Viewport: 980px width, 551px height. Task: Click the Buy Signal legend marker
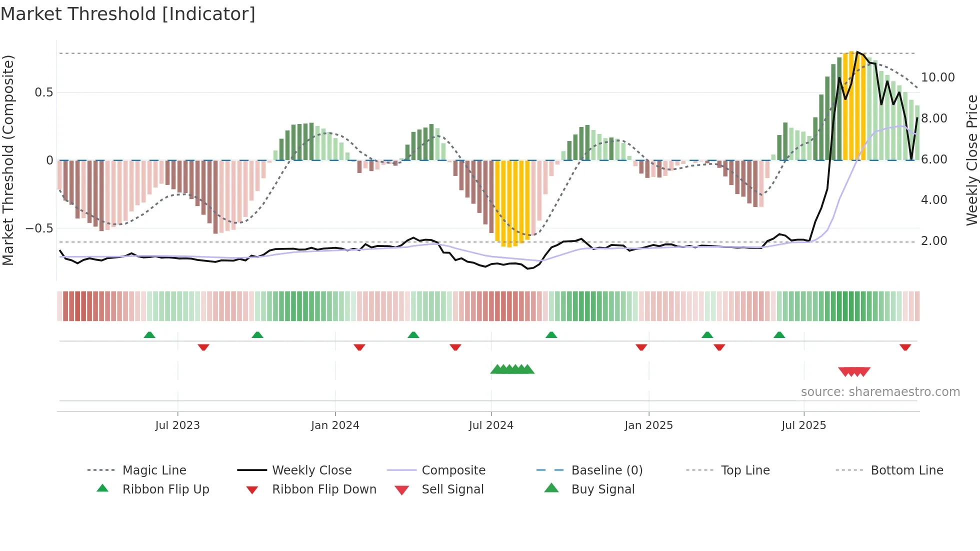[x=551, y=488]
